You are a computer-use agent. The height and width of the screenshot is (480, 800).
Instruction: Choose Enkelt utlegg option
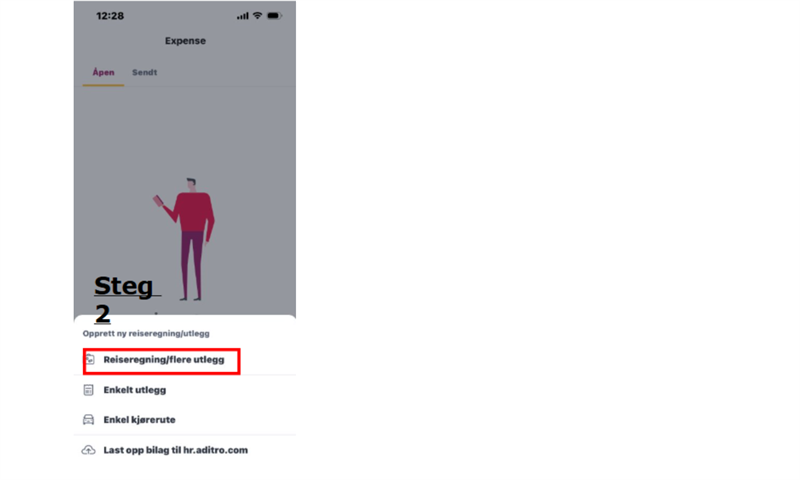click(x=135, y=390)
